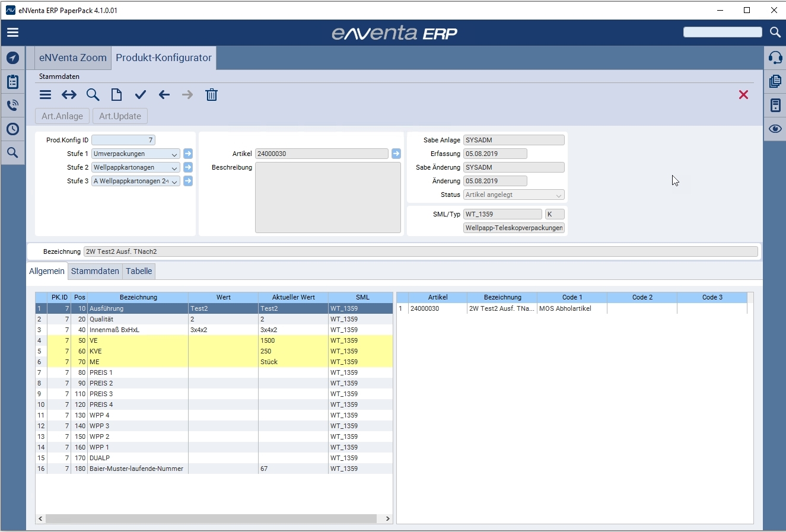Switch to the eNVenta Zoom tab
Image resolution: width=786 pixels, height=532 pixels.
tap(73, 58)
